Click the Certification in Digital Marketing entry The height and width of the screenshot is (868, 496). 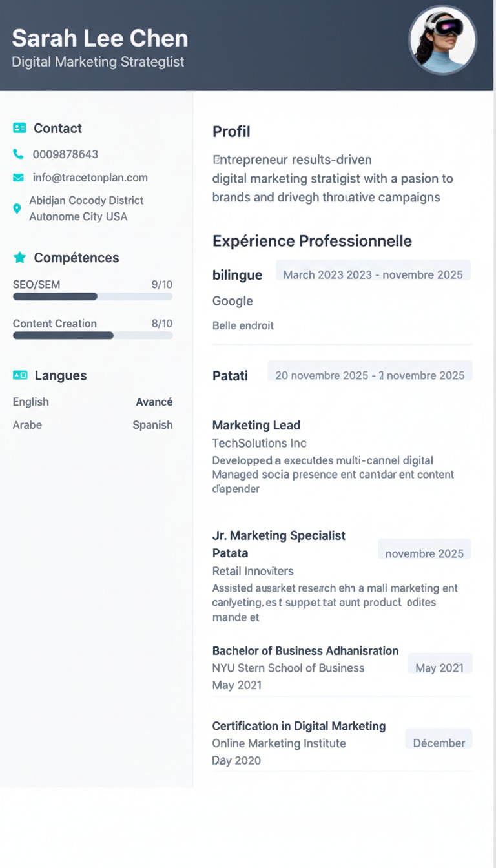tap(298, 726)
